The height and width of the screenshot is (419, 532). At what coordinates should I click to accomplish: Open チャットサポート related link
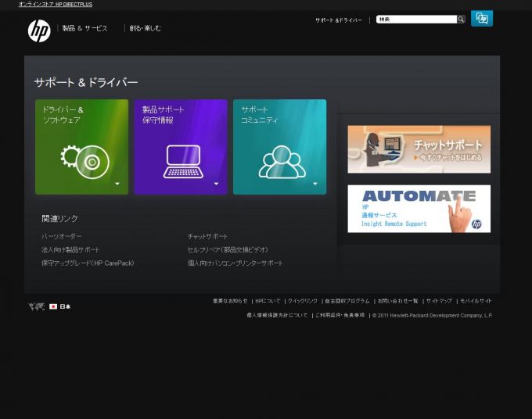[207, 236]
